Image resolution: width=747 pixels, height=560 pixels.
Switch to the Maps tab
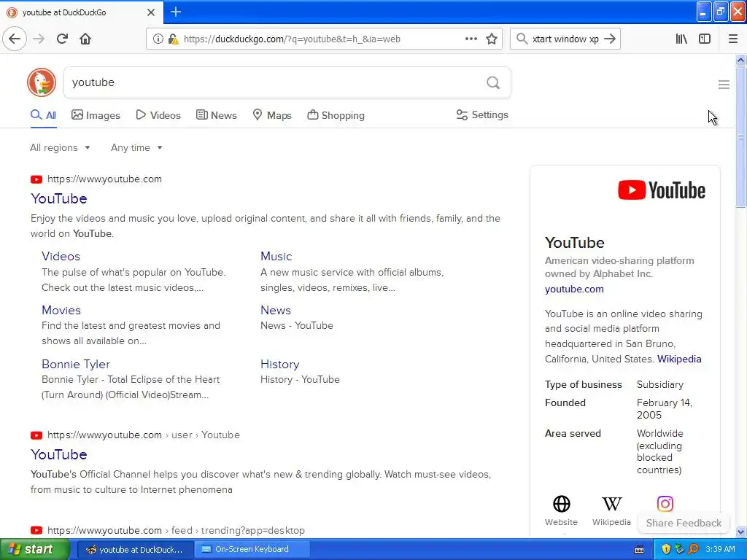(x=271, y=115)
